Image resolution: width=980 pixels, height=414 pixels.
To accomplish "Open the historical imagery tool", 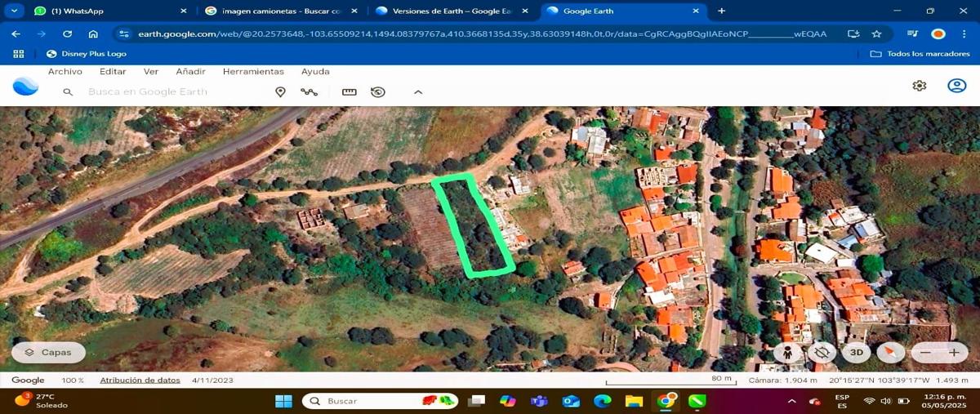I will (377, 91).
